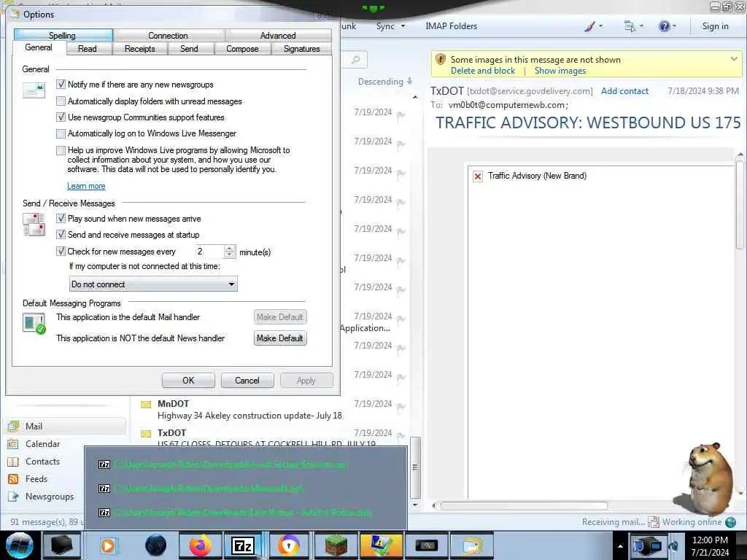Switch to the Spelling tab
747x560 pixels.
pyautogui.click(x=63, y=35)
